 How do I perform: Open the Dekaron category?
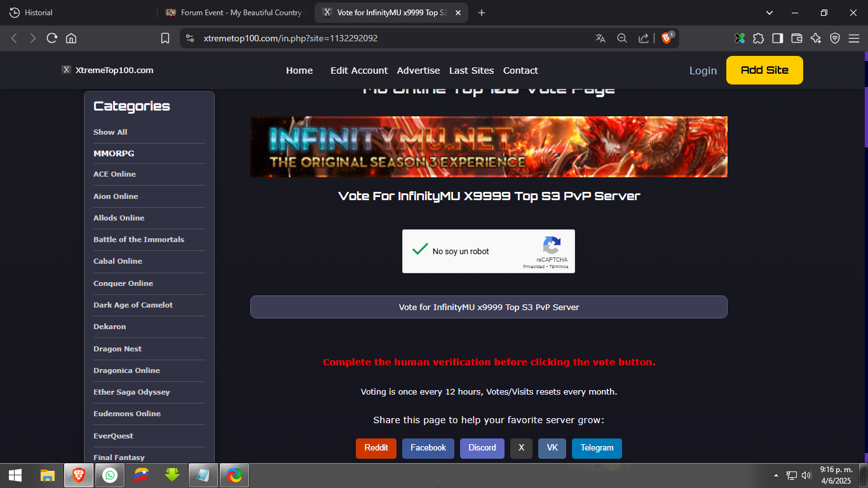pyautogui.click(x=109, y=327)
